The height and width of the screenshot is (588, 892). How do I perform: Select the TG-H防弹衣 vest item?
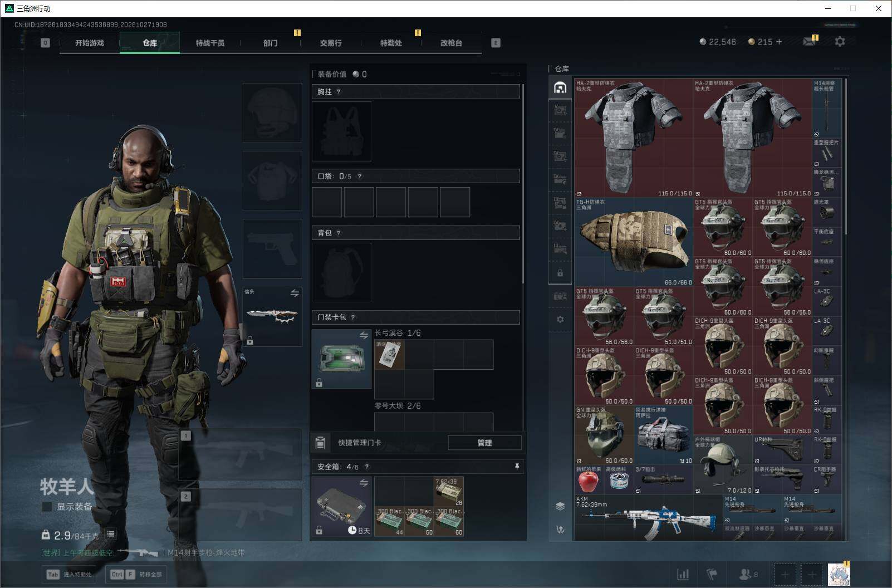tap(634, 242)
